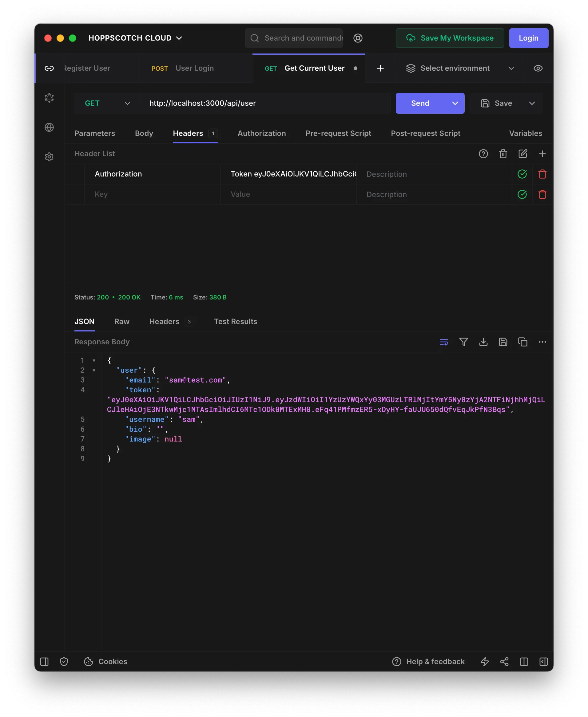Download the response body file

(483, 342)
